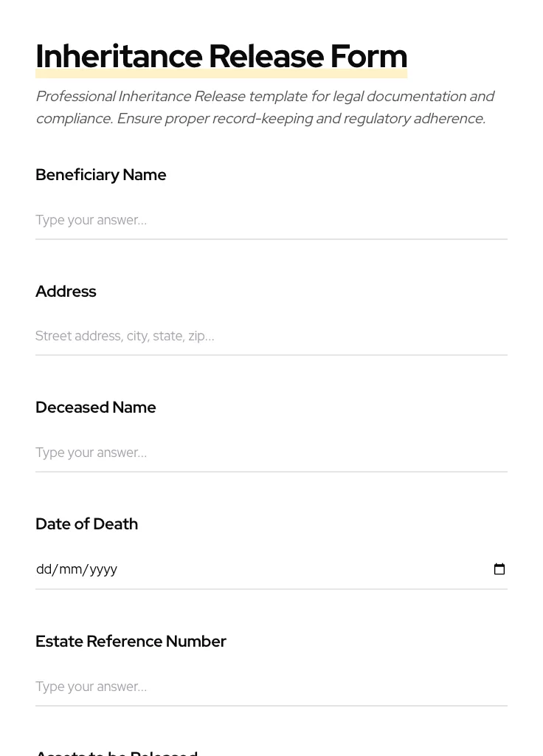Click the Date of Death label
This screenshot has height=756, width=543.
tap(86, 524)
